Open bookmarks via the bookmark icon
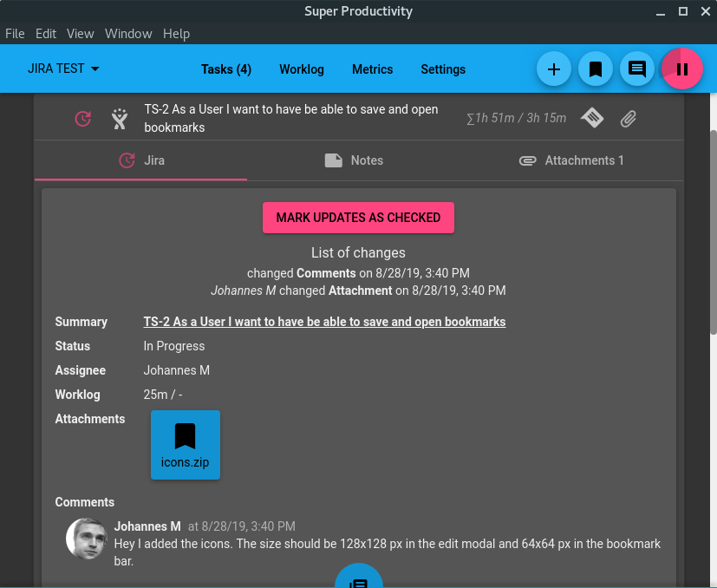717x588 pixels. 596,69
